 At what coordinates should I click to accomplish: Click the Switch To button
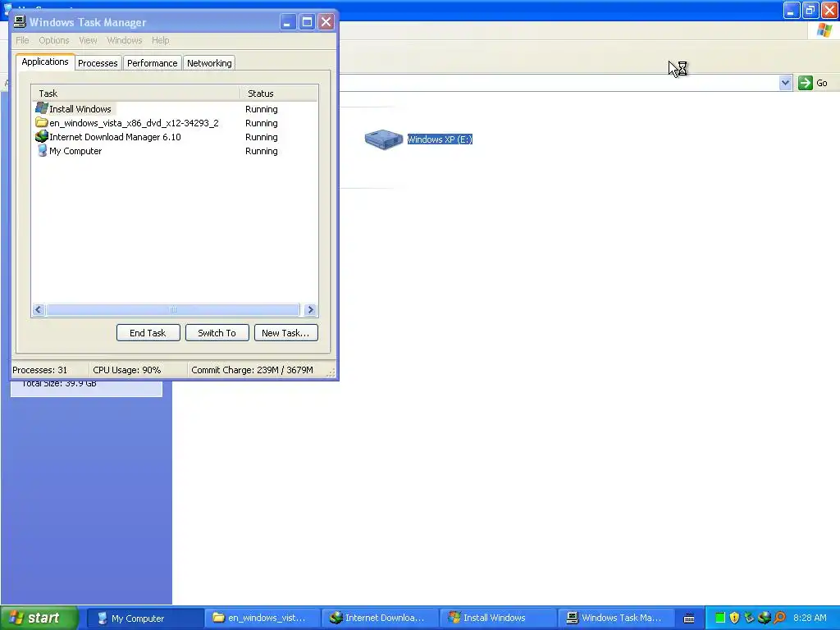217,333
